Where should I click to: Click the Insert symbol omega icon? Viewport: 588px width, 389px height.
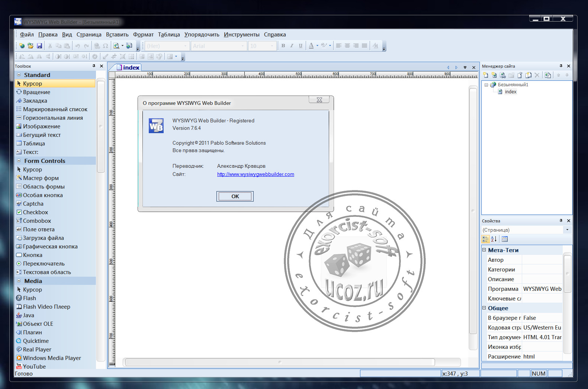(x=106, y=46)
